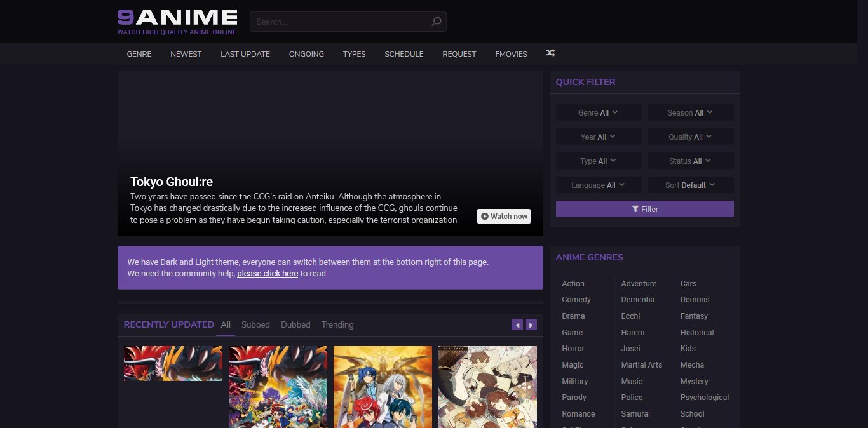
Task: Open the Tokyo Ghoul:re title
Action: (172, 182)
